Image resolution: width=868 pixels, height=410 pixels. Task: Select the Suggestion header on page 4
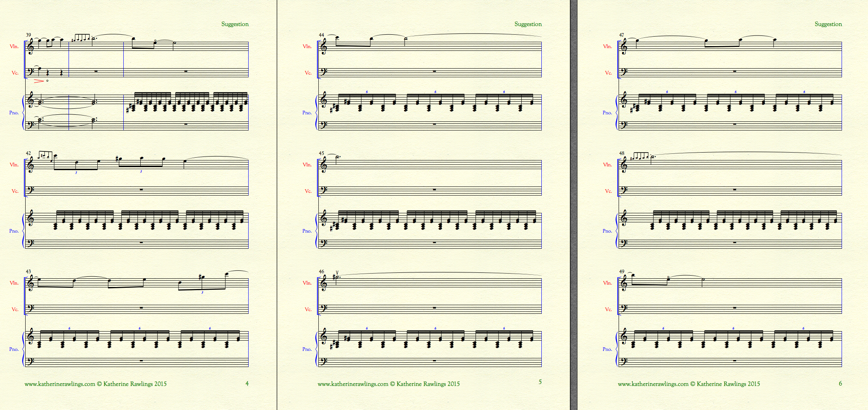pos(235,24)
